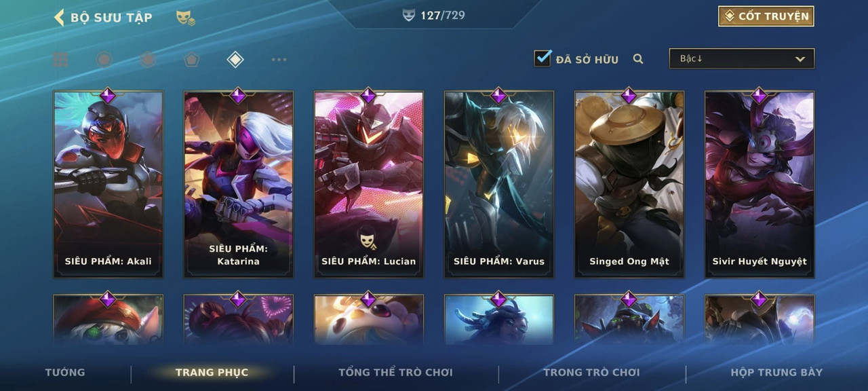
Task: Filter by the circle rarity tier icon
Action: [104, 60]
